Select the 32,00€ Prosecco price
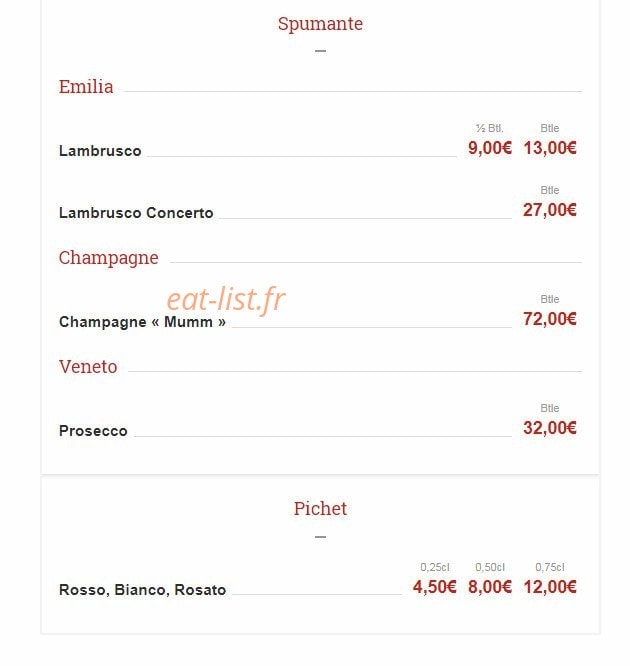Viewport: 630px width, 666px height. pyautogui.click(x=550, y=428)
